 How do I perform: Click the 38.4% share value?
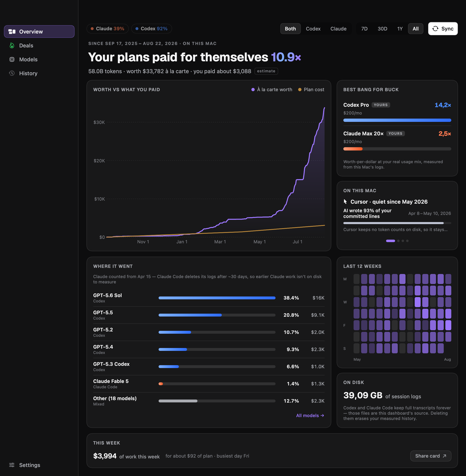pyautogui.click(x=291, y=298)
